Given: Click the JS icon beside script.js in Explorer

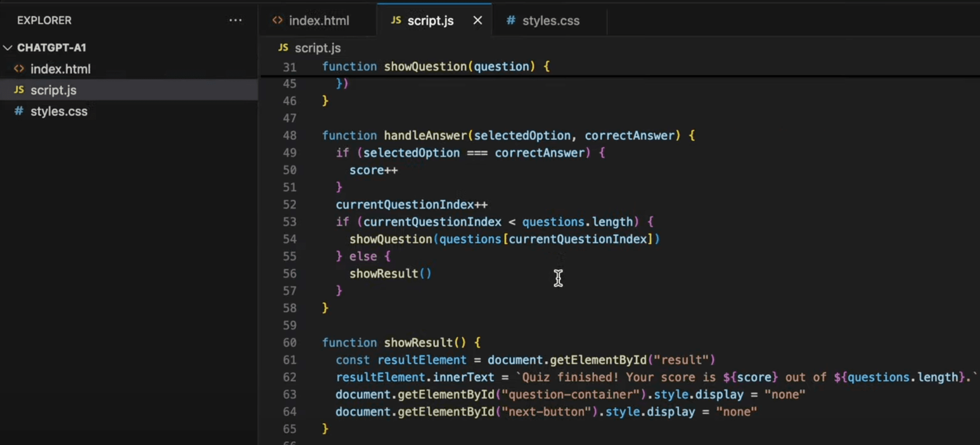Looking at the screenshot, I should 19,90.
